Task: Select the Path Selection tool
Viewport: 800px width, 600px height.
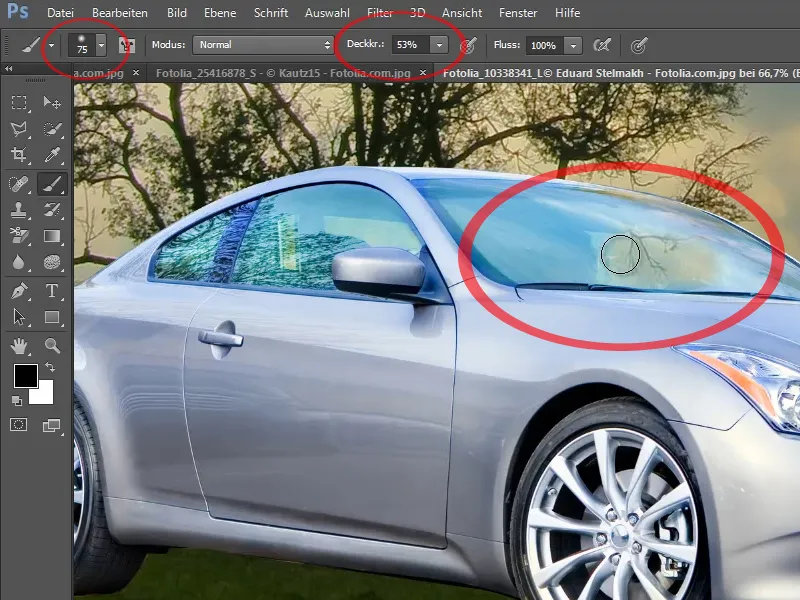Action: (x=19, y=317)
